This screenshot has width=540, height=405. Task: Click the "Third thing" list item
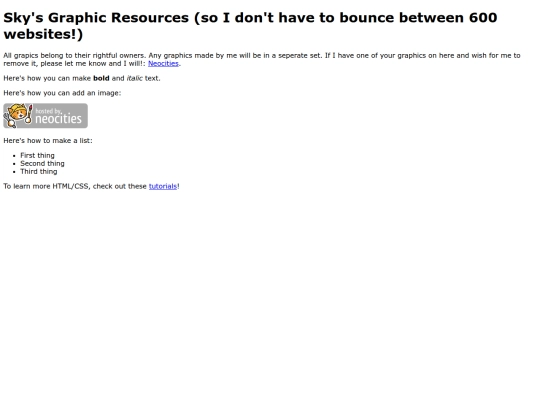coord(39,172)
